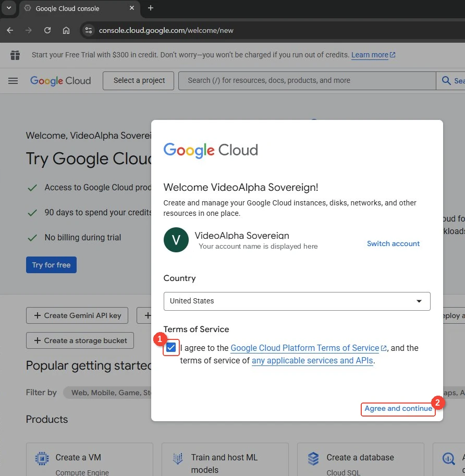Click 'No billing during trial' text
465x476 pixels.
point(83,237)
